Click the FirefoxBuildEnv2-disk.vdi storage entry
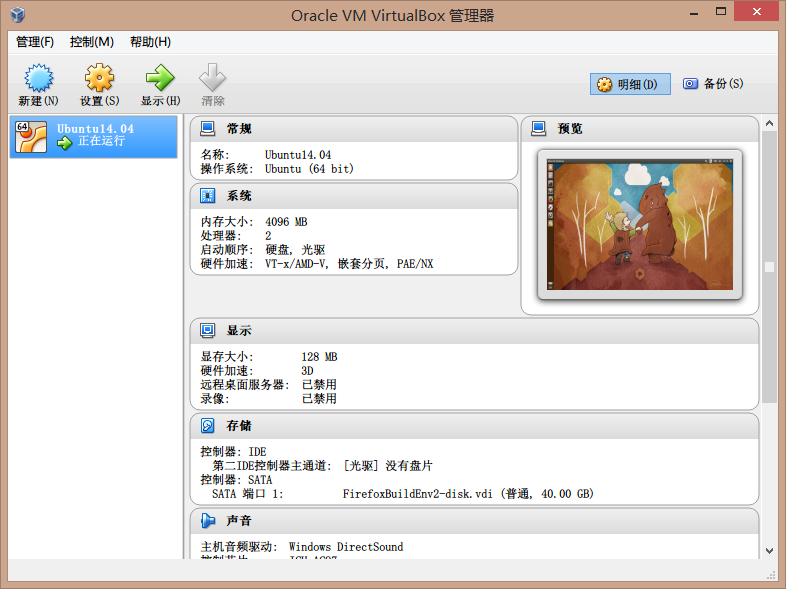 coord(468,494)
